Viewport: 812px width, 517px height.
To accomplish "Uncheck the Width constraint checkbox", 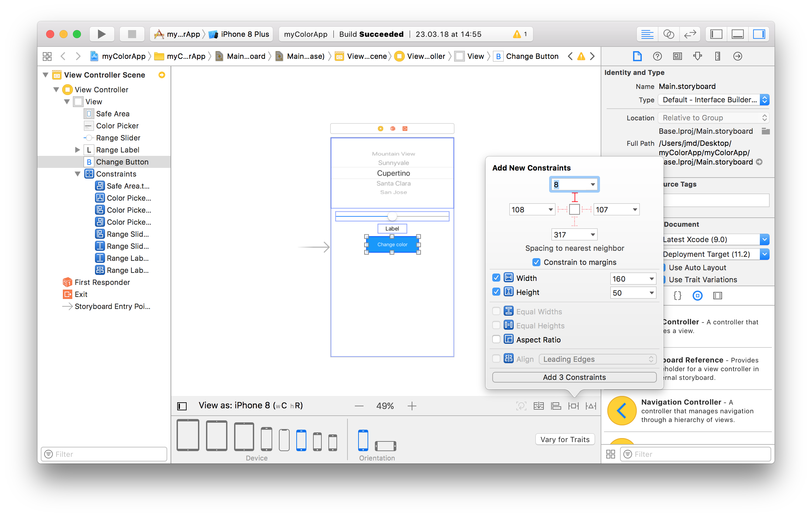I will [x=496, y=278].
